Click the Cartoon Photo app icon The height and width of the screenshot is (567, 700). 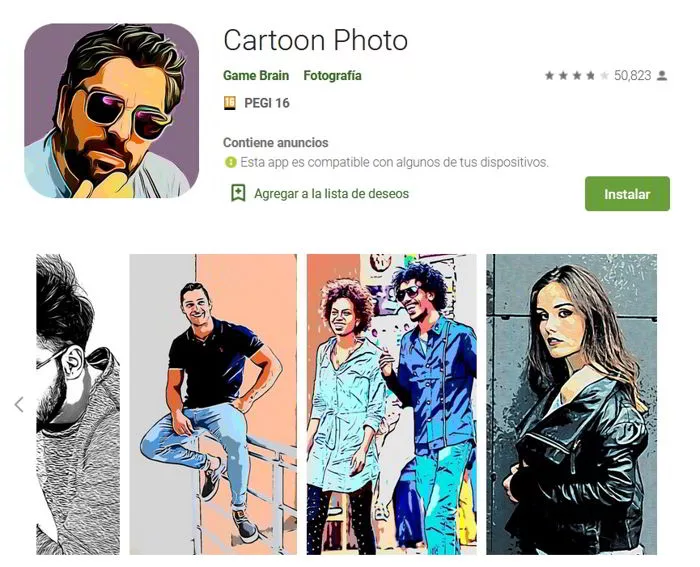111,111
